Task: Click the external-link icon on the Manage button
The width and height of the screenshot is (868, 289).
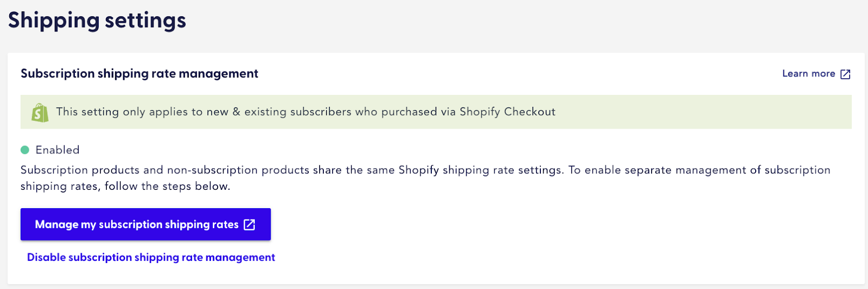Action: [250, 224]
